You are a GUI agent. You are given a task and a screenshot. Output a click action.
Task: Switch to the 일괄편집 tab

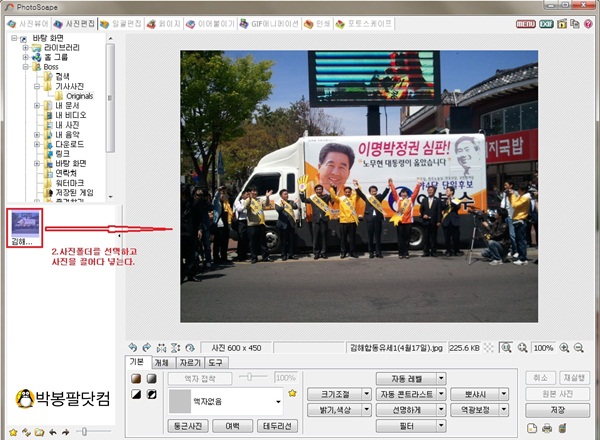(122, 22)
